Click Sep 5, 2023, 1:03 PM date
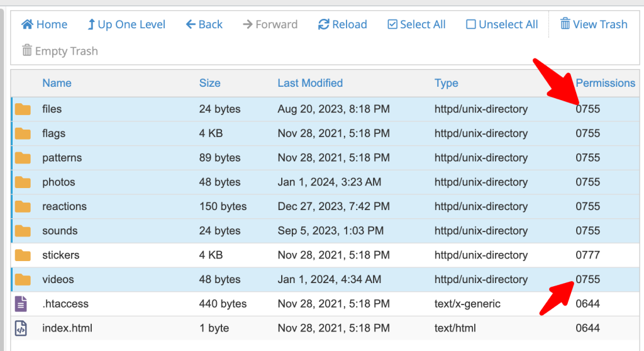The width and height of the screenshot is (644, 351). click(x=331, y=231)
